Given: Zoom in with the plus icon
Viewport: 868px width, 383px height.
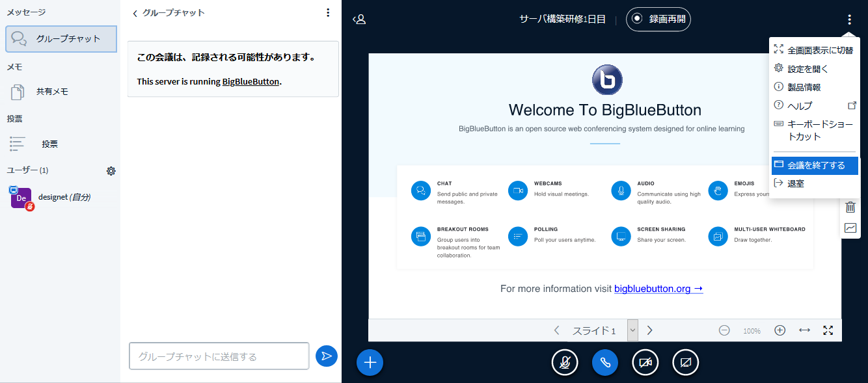Looking at the screenshot, I should click(780, 330).
